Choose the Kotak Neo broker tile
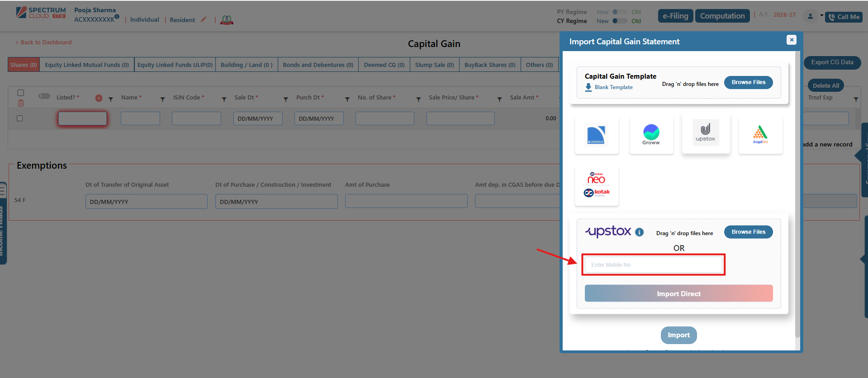Screen dimensions: 868x378 (596, 185)
